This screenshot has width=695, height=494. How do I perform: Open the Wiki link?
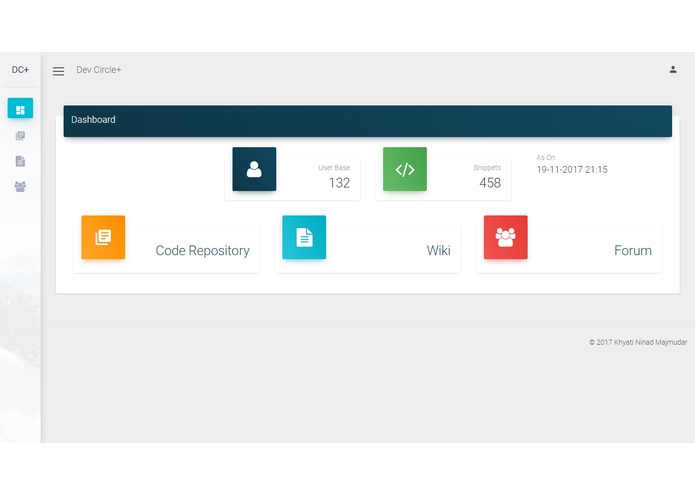(x=439, y=251)
